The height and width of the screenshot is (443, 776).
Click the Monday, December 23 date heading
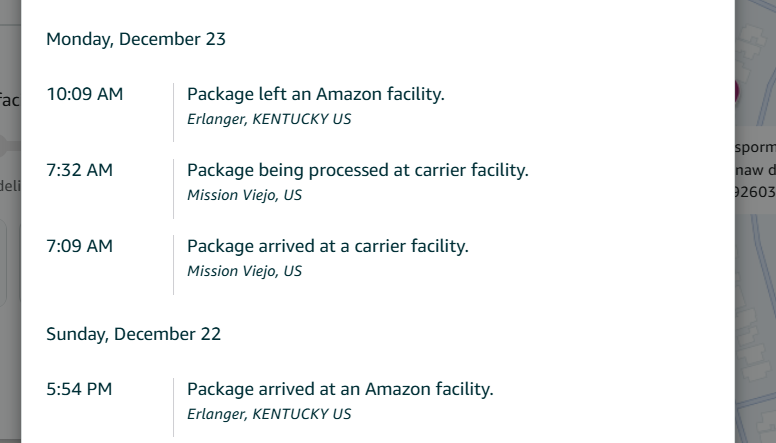tap(136, 39)
